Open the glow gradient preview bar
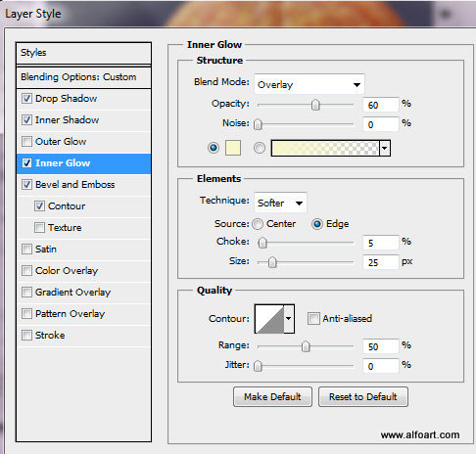This screenshot has height=454, width=476. [x=325, y=149]
